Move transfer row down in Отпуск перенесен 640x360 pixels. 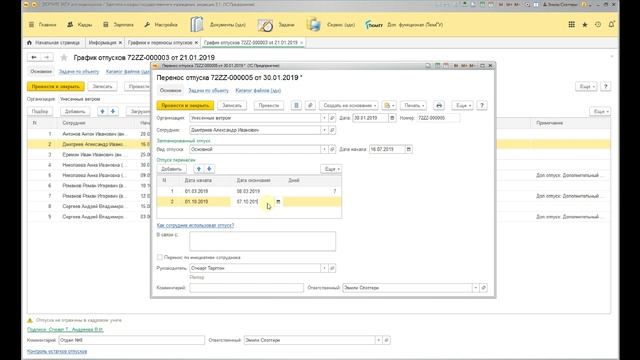coord(209,169)
